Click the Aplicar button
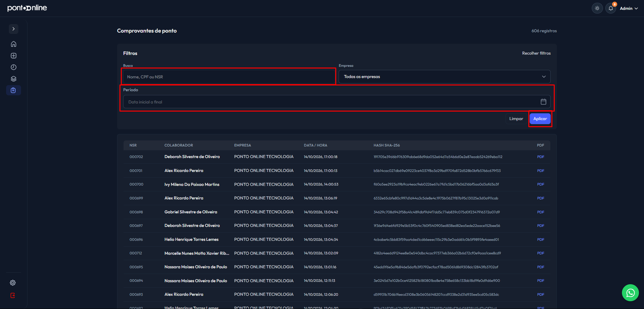Viewport: 644px width, 309px height. (x=540, y=119)
